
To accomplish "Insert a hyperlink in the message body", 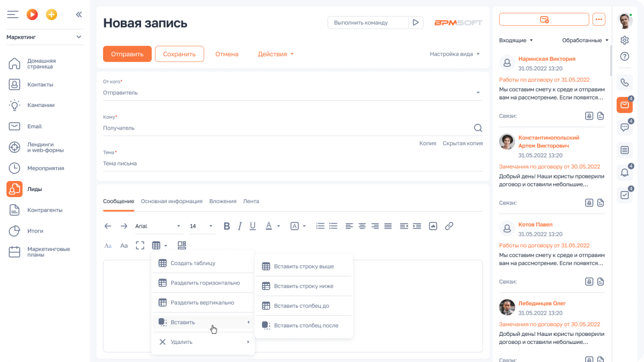I will 449,226.
